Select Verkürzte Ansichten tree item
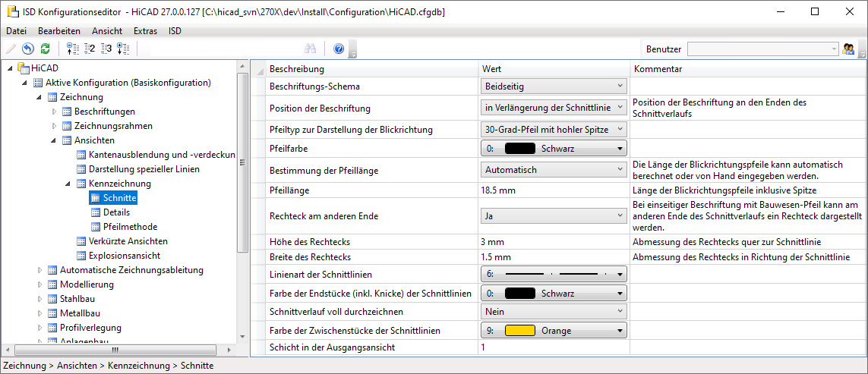This screenshot has width=868, height=374. pyautogui.click(x=128, y=241)
